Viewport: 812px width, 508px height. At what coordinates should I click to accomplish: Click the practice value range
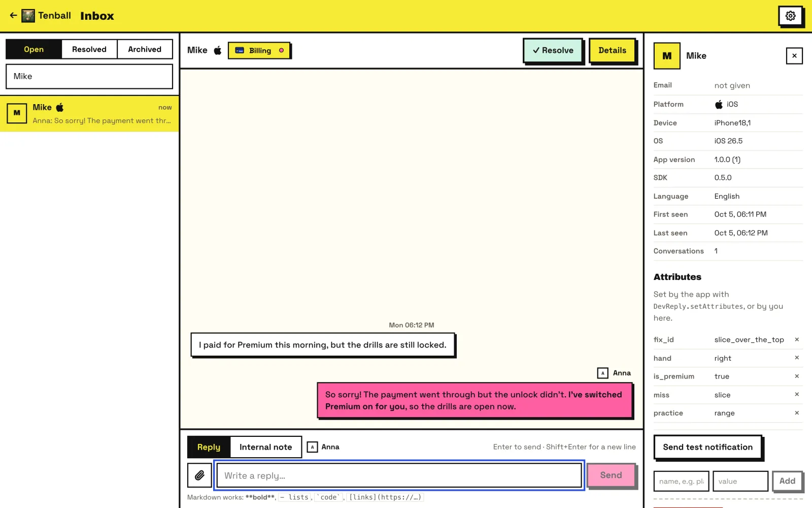pos(724,413)
